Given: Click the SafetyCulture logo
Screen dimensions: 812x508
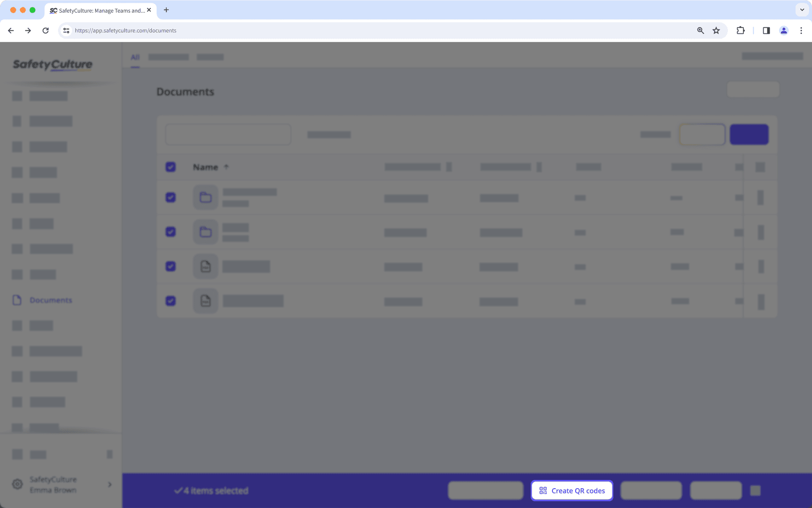Looking at the screenshot, I should tap(52, 65).
